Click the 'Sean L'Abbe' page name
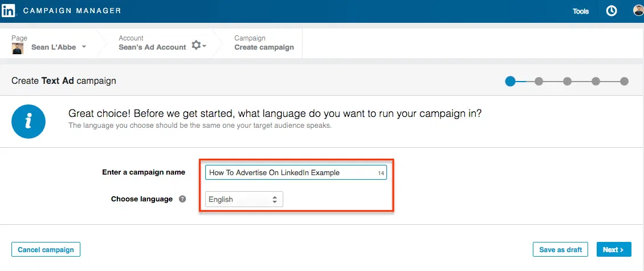 pyautogui.click(x=54, y=47)
